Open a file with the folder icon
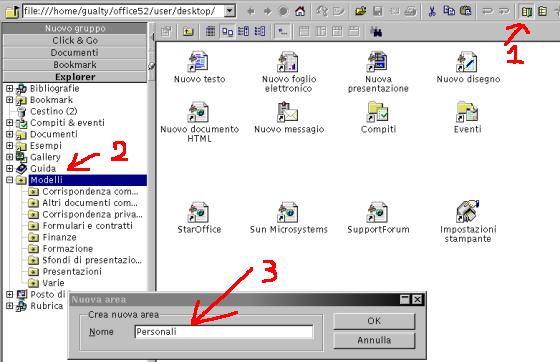 [x=361, y=11]
